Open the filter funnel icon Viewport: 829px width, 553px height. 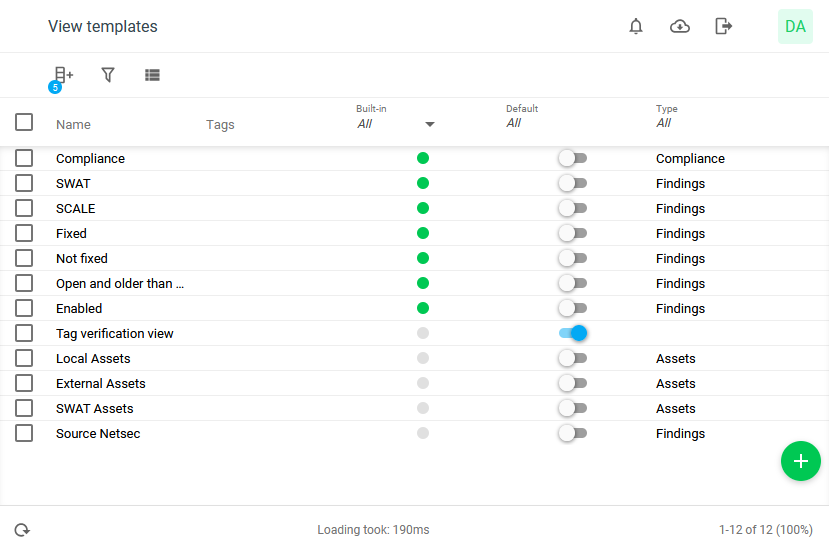(108, 75)
